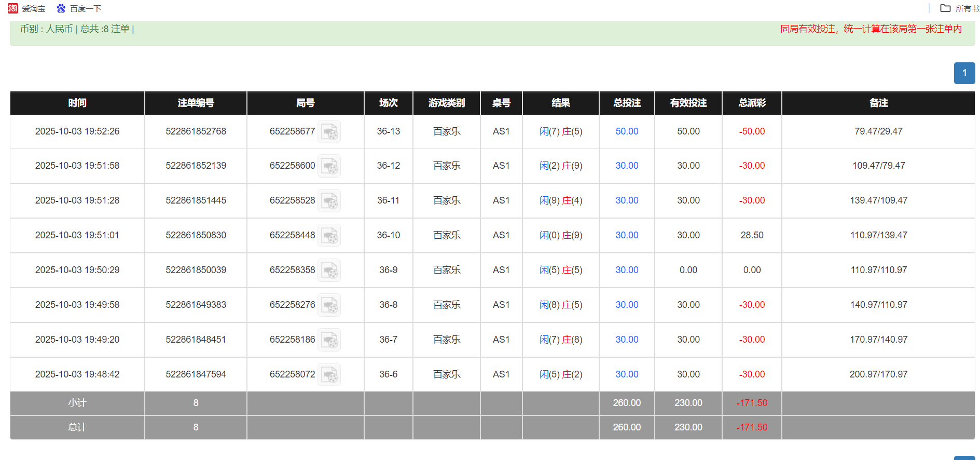Click result 闲(5) 庄(5) in session 36-9
Image resolution: width=980 pixels, height=460 pixels.
click(x=560, y=270)
